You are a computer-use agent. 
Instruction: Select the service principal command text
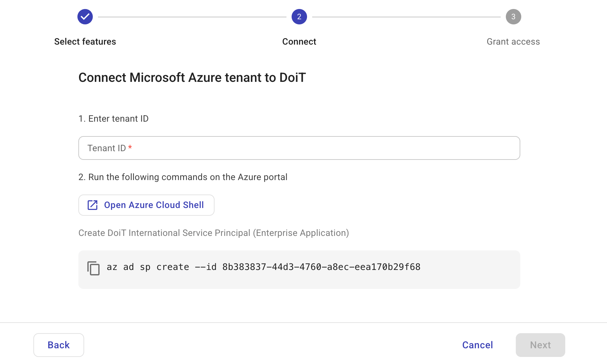click(263, 267)
